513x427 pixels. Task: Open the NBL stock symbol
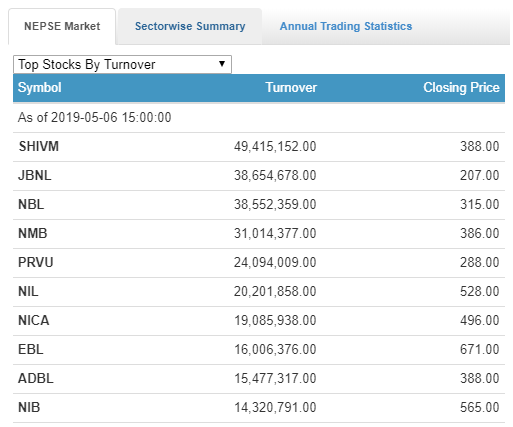31,204
